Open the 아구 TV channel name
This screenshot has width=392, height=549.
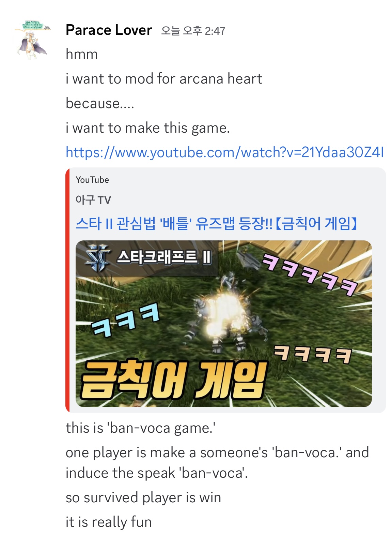pyautogui.click(x=93, y=200)
